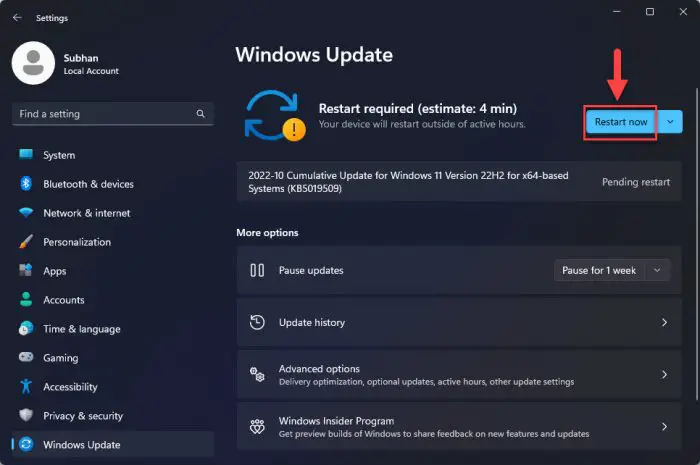Click the Restart now button
Viewport: 700px width, 465px height.
(621, 122)
